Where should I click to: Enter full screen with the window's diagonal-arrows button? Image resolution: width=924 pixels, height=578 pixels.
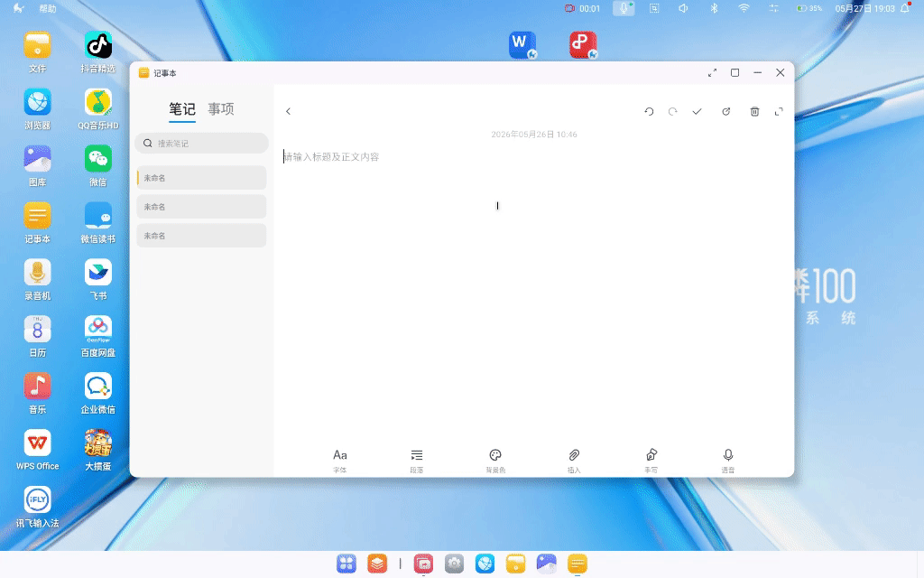tap(713, 73)
